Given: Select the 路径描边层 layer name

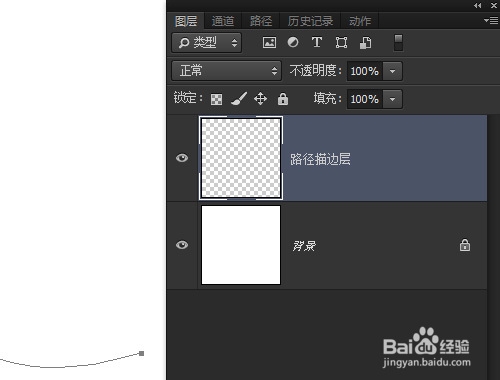Looking at the screenshot, I should pos(320,159).
